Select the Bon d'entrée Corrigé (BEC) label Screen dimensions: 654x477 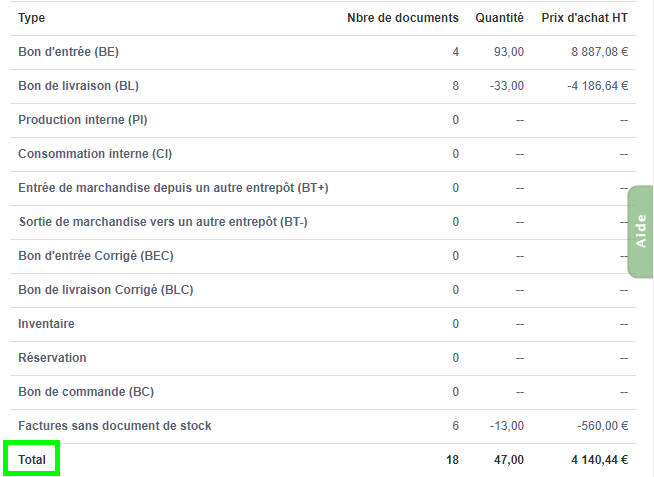pos(96,256)
